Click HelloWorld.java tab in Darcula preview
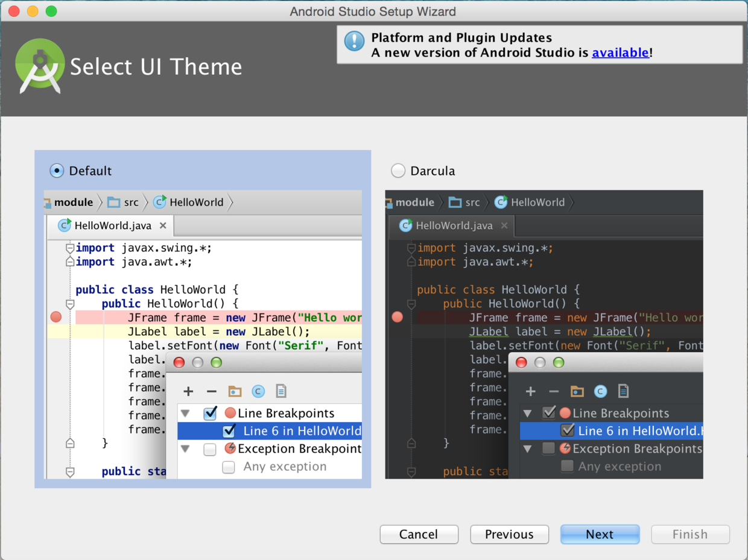This screenshot has height=560, width=748. (454, 226)
